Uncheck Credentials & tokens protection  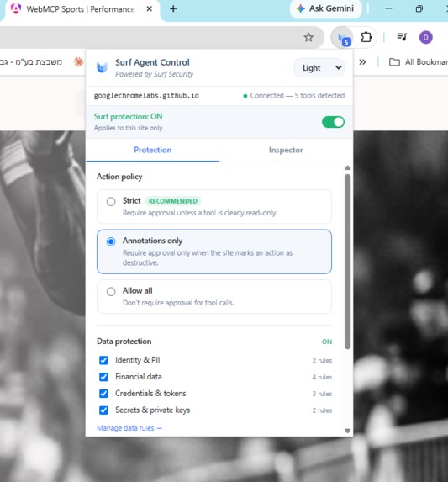coord(103,394)
